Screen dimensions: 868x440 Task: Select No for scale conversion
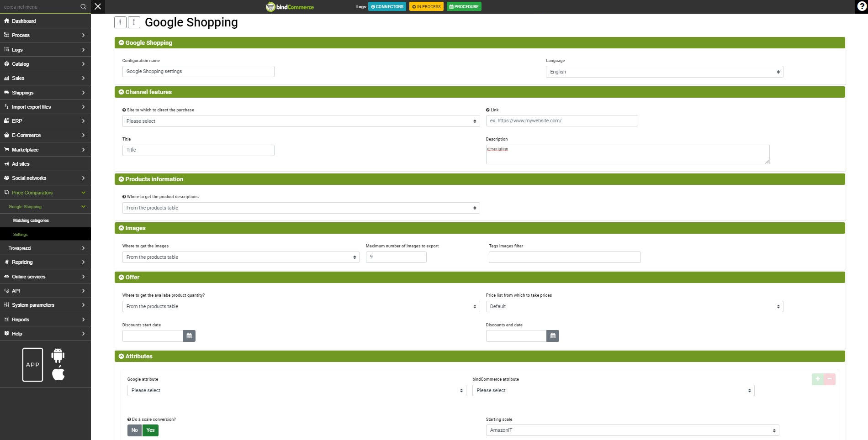pos(134,430)
